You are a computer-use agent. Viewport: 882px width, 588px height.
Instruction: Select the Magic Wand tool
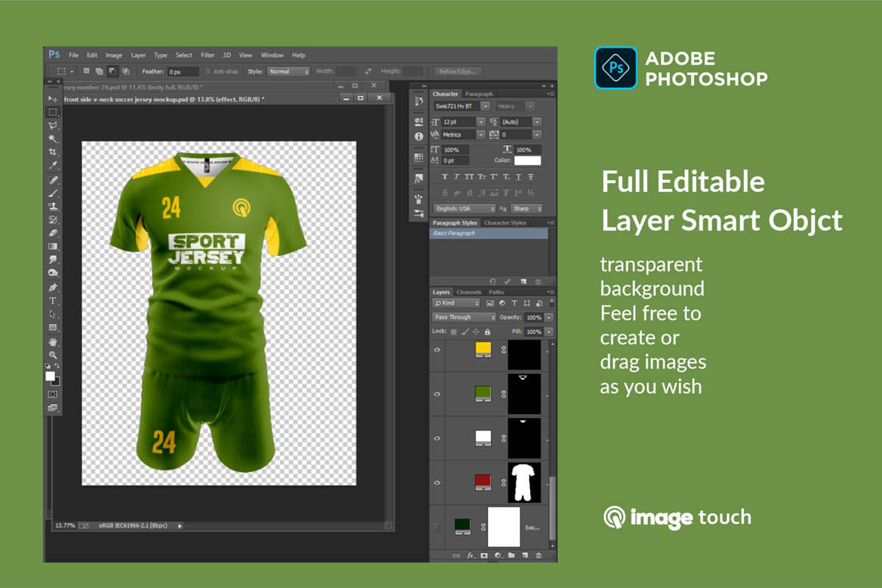pyautogui.click(x=53, y=139)
